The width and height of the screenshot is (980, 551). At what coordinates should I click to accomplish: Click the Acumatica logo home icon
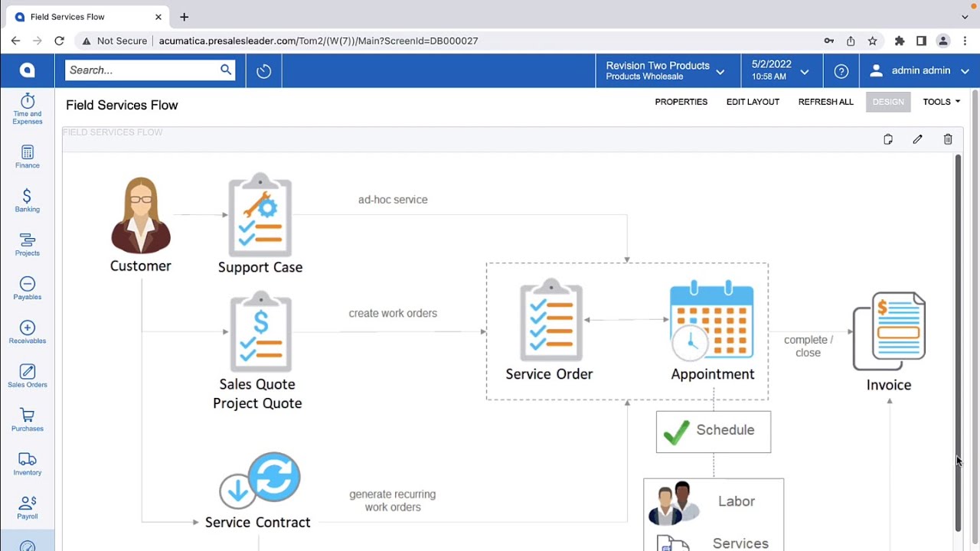coord(27,70)
